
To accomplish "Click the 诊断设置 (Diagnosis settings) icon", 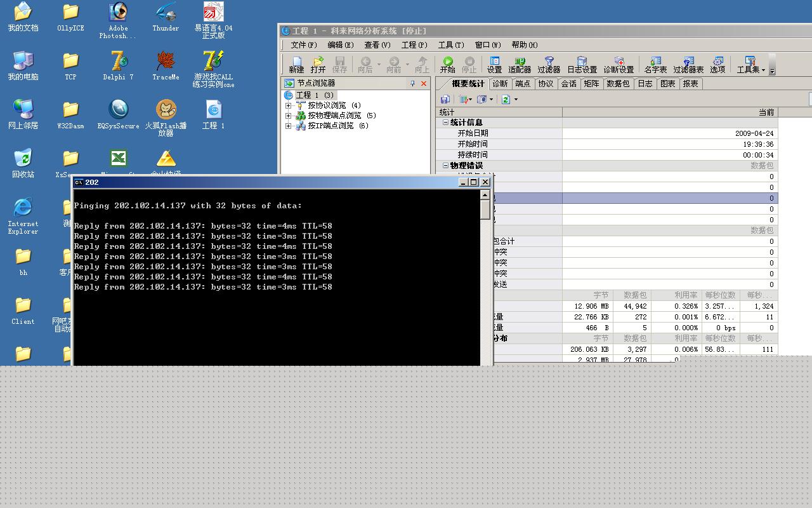I will pyautogui.click(x=619, y=64).
